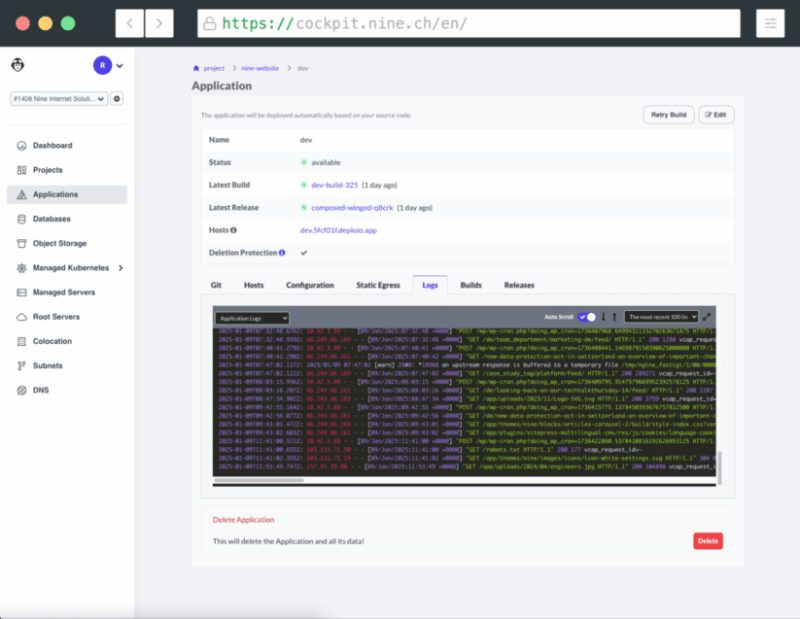
Task: Click the organization settings gear icon
Action: pyautogui.click(x=117, y=99)
